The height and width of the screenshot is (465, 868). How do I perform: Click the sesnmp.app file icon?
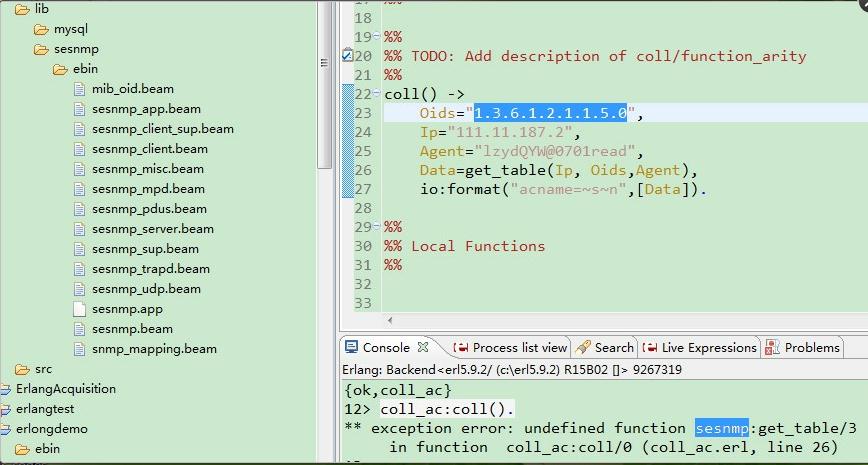point(80,309)
